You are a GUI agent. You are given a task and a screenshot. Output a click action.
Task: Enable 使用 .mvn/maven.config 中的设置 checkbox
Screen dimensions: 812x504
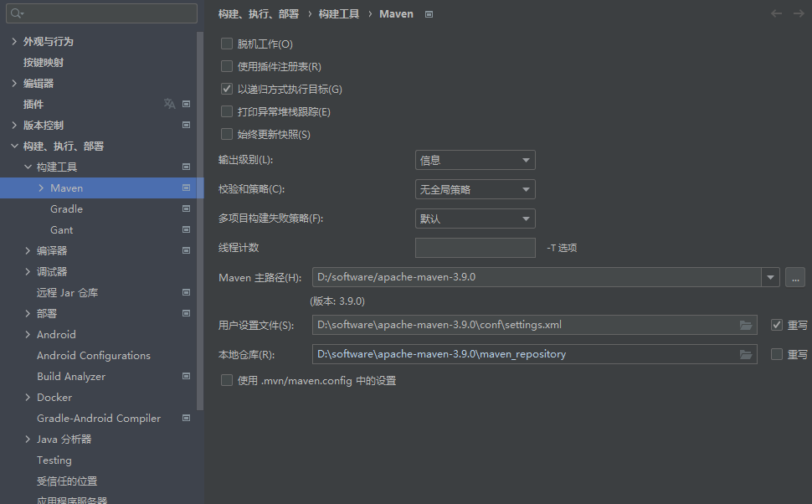tap(227, 380)
